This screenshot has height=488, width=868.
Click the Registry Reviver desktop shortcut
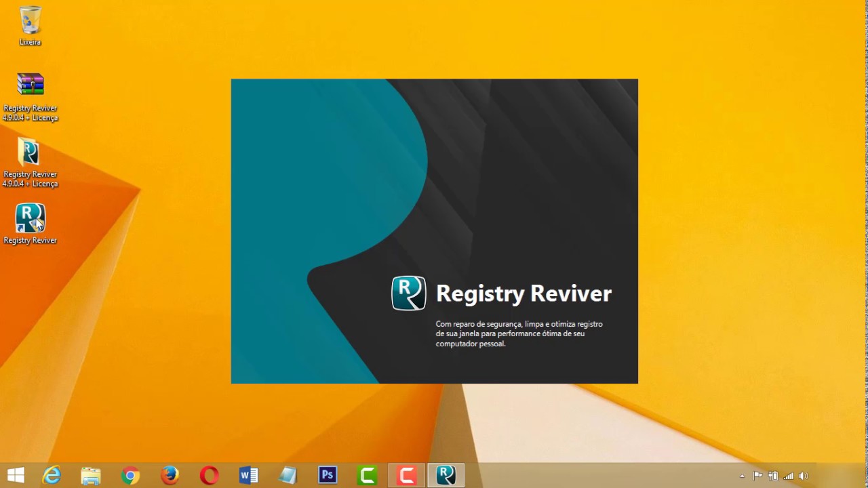[30, 224]
